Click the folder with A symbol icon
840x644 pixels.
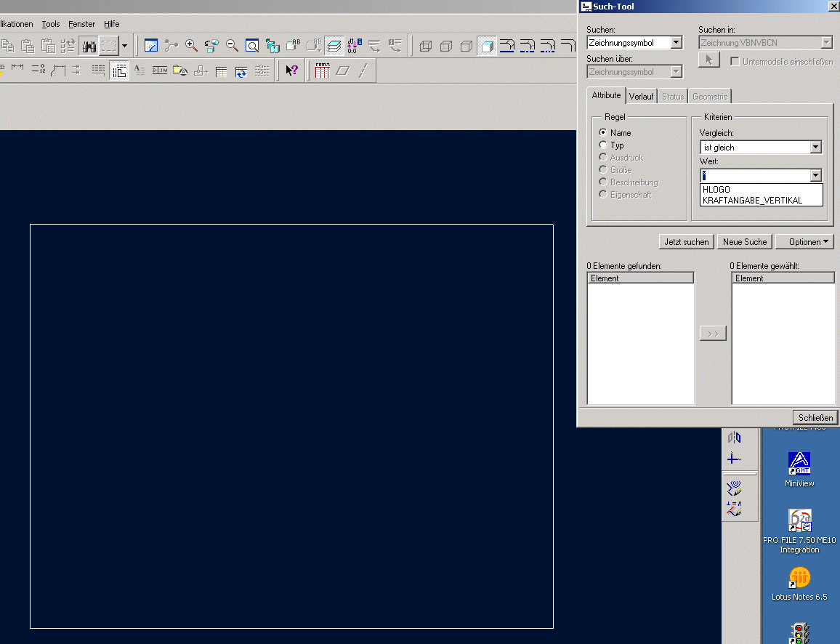coord(180,71)
